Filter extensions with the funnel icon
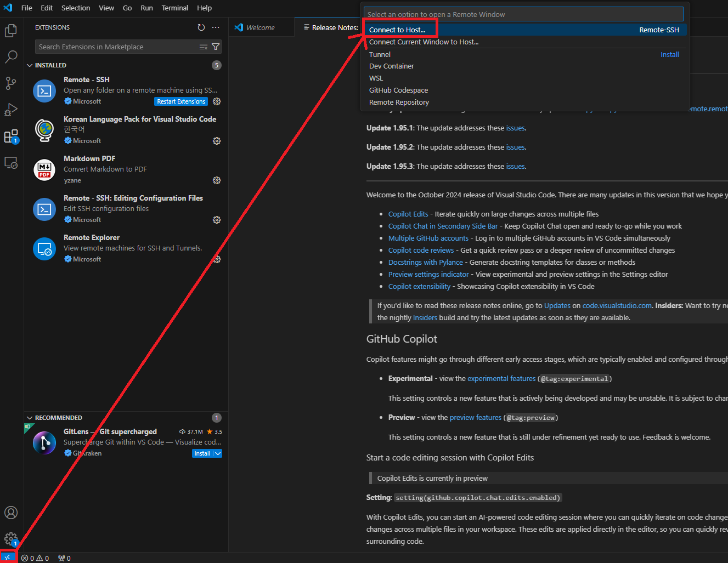The image size is (728, 563). [216, 47]
